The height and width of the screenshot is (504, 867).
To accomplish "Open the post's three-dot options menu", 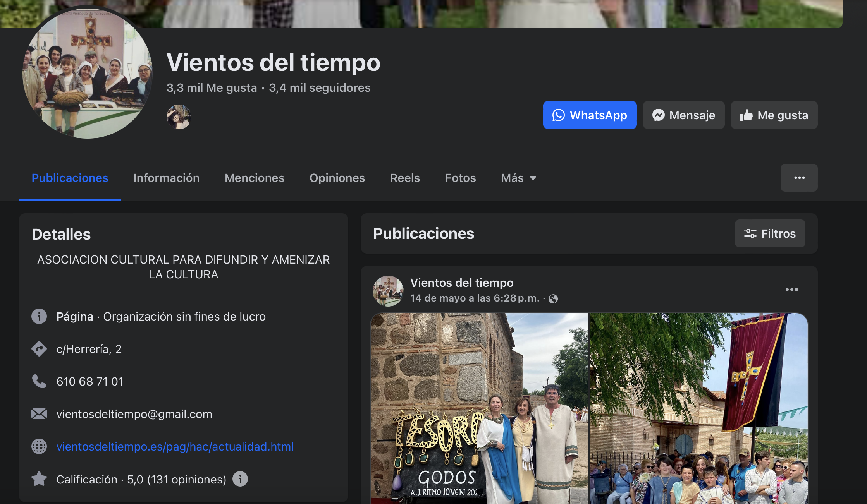I will [x=791, y=290].
